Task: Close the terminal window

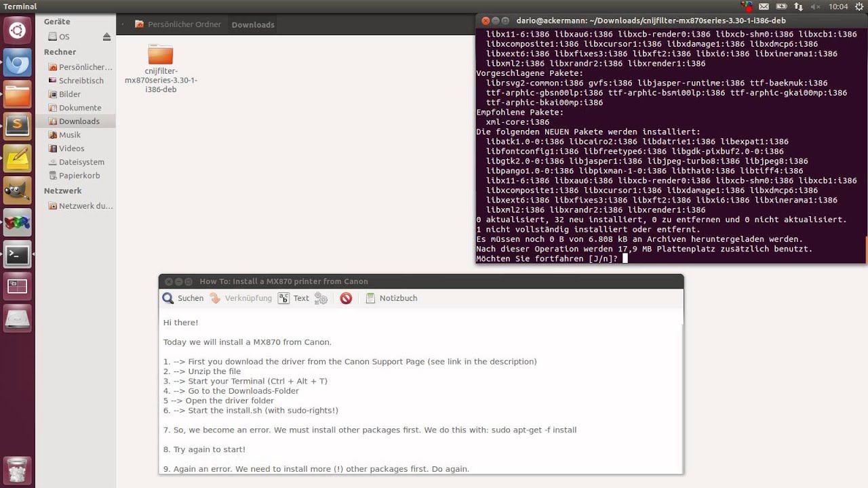Action: point(486,21)
